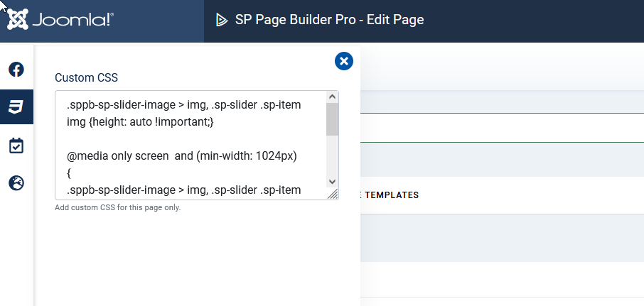Click the first line of the CSS code
Screen dimensions: 644x306
pos(183,105)
